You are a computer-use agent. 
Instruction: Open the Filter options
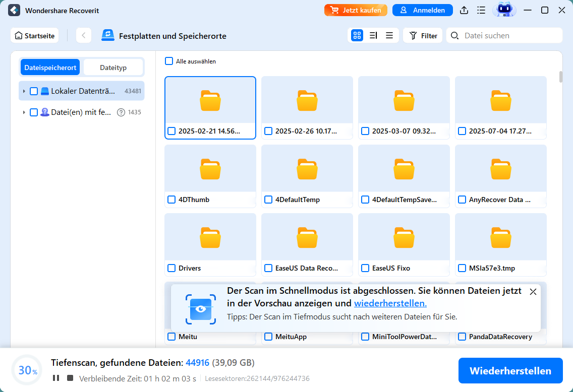pyautogui.click(x=423, y=35)
